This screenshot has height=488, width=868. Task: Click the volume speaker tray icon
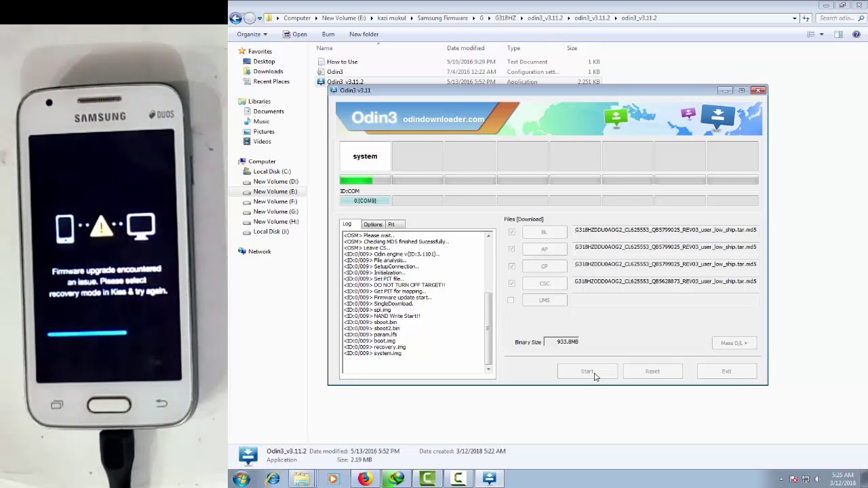pos(818,479)
